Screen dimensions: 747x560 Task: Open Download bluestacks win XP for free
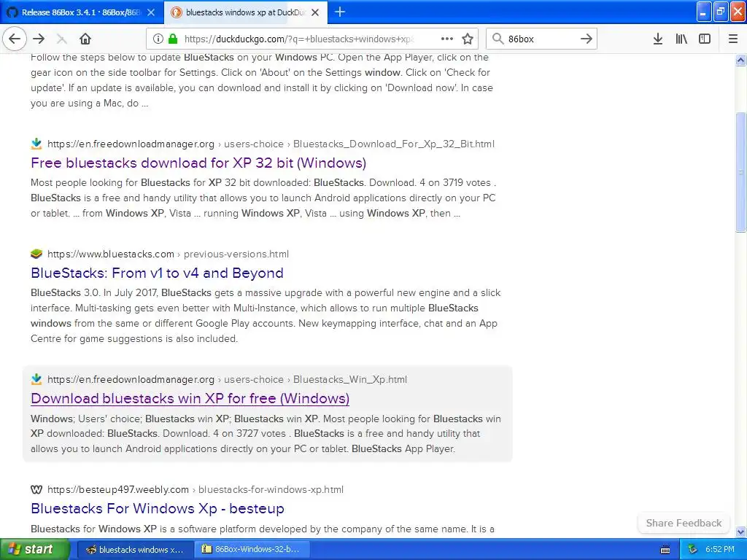pos(190,398)
